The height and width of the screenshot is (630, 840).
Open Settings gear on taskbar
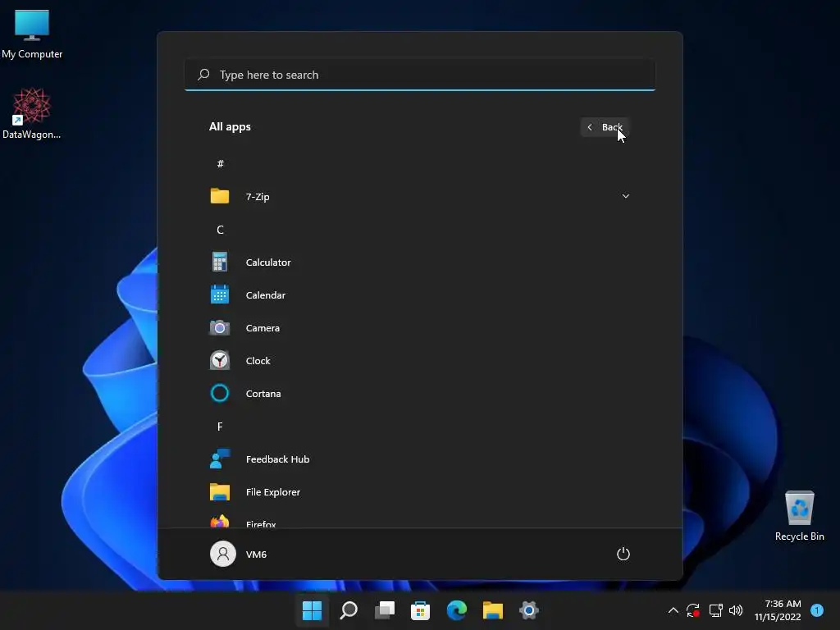pyautogui.click(x=528, y=610)
